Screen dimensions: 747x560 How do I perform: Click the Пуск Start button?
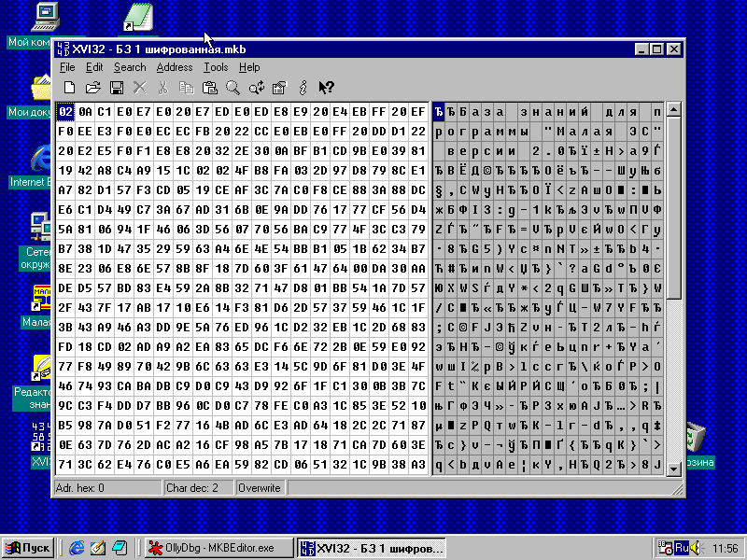pyautogui.click(x=28, y=548)
